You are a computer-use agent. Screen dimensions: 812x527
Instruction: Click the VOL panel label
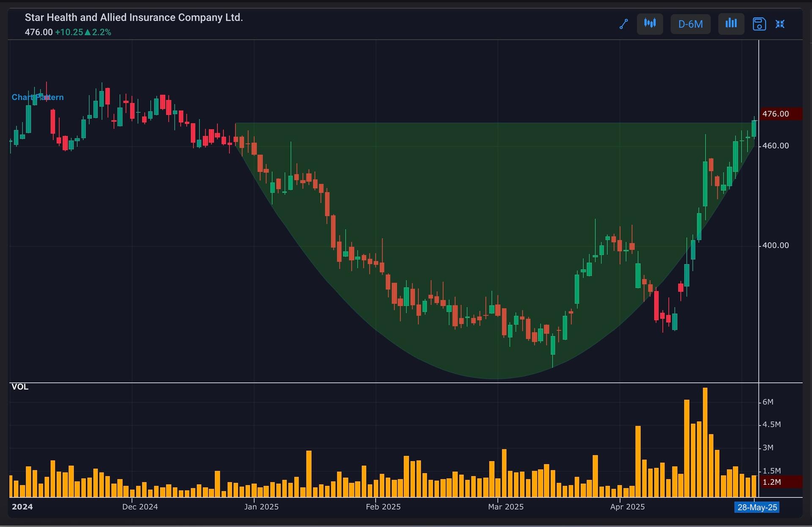tap(20, 387)
